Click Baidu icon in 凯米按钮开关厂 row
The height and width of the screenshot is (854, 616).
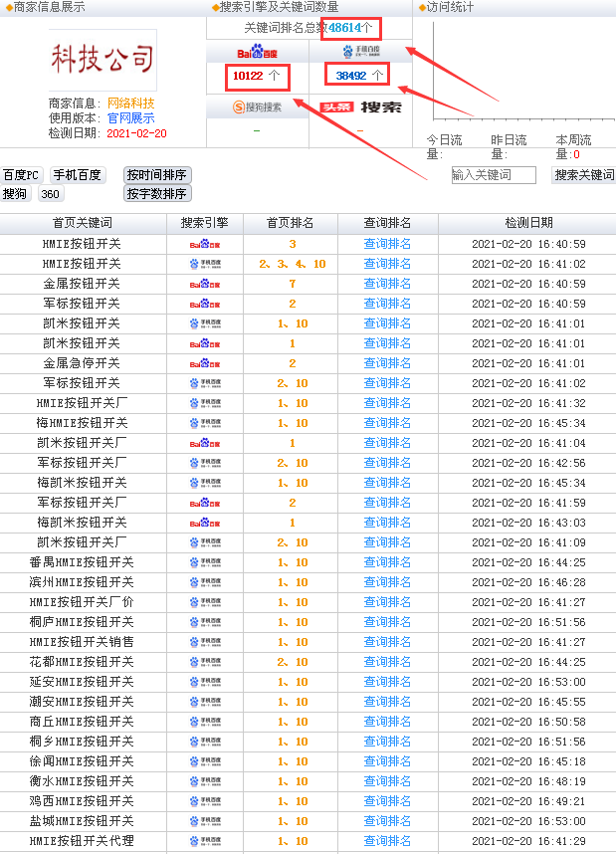point(205,443)
